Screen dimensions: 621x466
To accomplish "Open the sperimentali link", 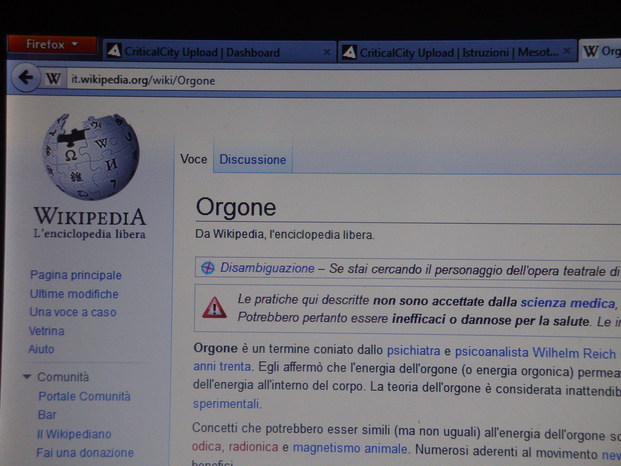I will 226,403.
